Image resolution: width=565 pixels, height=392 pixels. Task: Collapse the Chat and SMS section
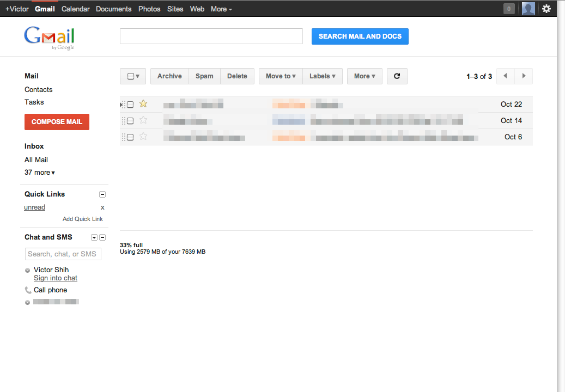(x=102, y=237)
